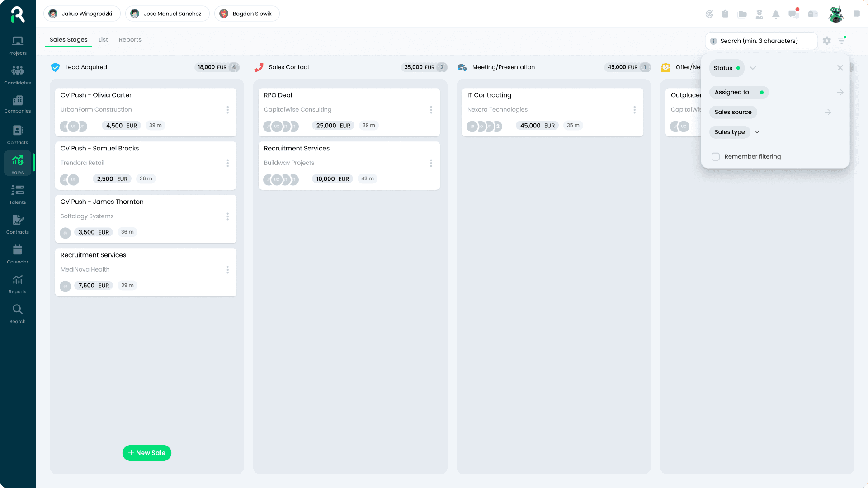Toggle the Assigned to filter chip
Viewport: 868px width, 488px height.
coord(739,92)
